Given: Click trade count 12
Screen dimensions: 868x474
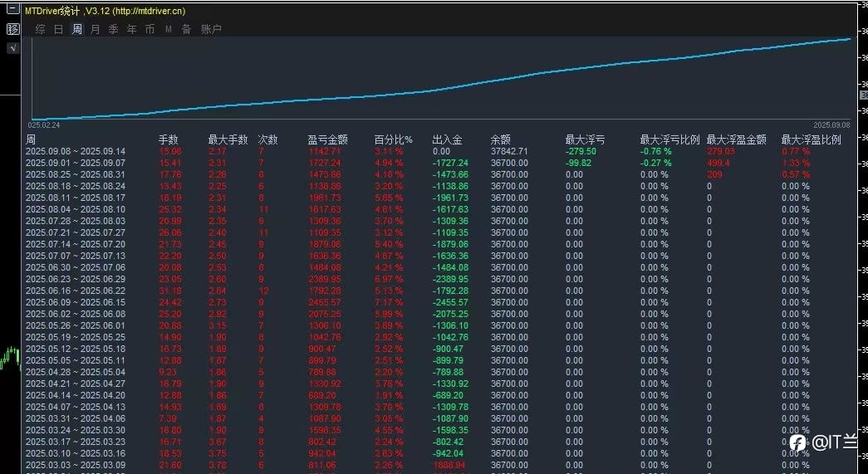Looking at the screenshot, I should tap(263, 291).
